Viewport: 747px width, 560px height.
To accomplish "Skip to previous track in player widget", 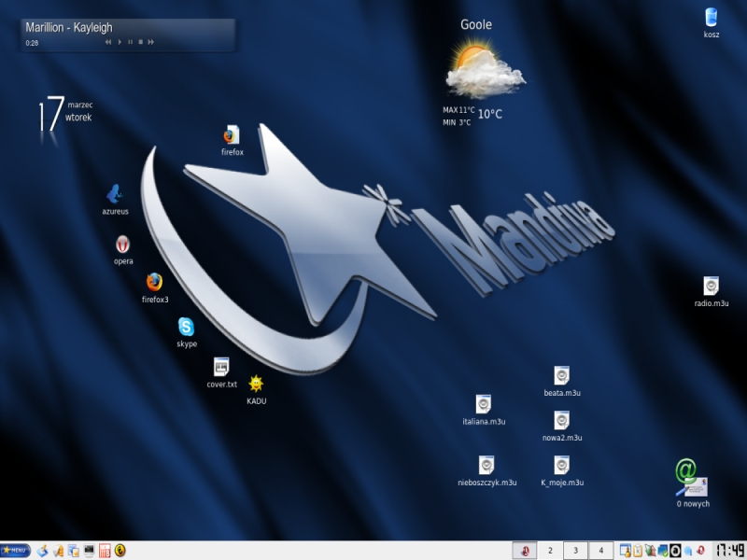I will [108, 42].
